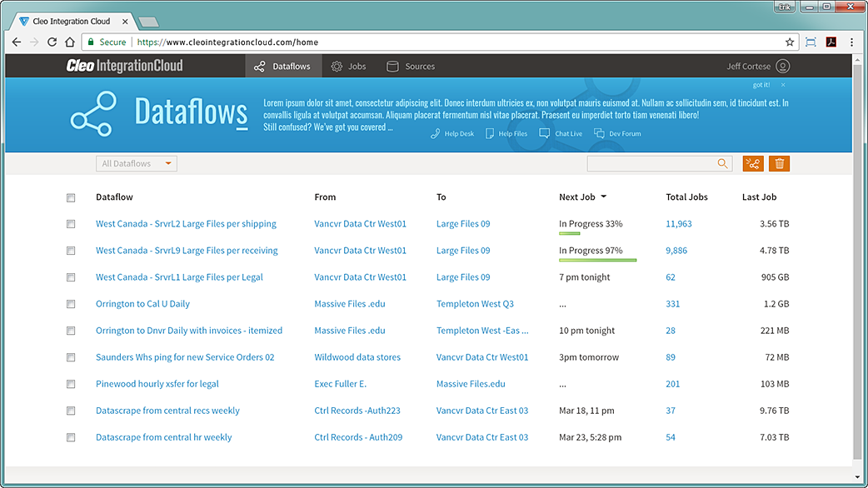Open Wildwood data stores source
The width and height of the screenshot is (868, 488).
pos(357,357)
